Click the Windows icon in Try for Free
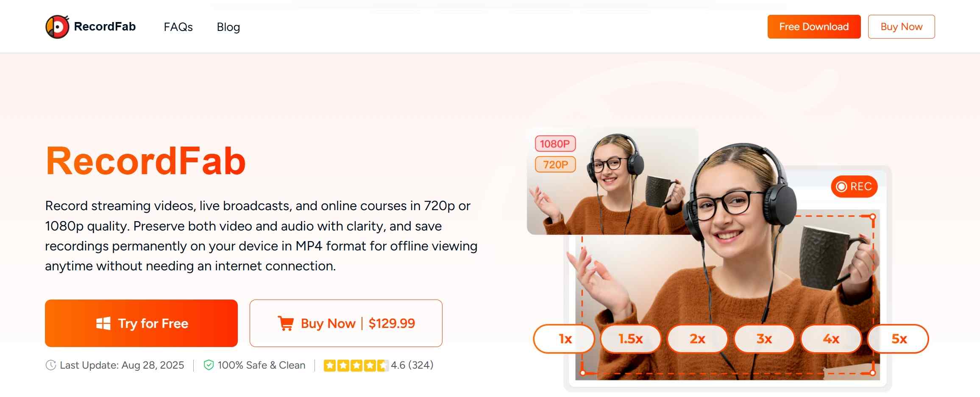 (x=103, y=323)
